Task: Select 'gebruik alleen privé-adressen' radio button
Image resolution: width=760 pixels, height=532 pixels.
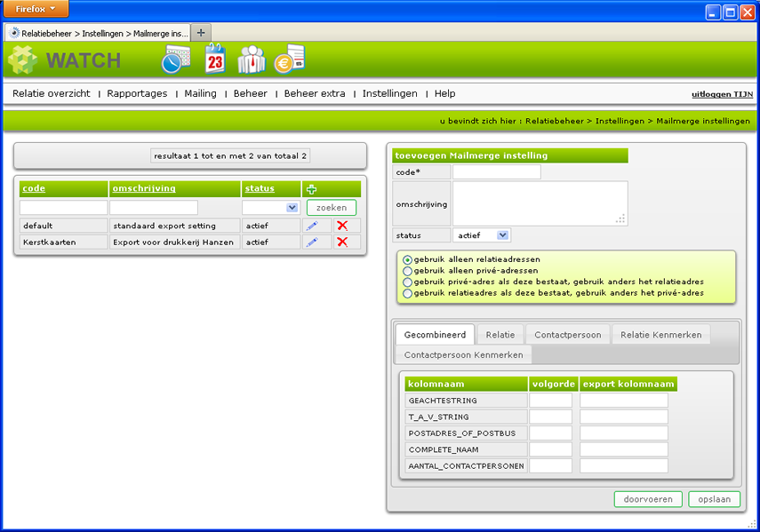Action: click(408, 271)
